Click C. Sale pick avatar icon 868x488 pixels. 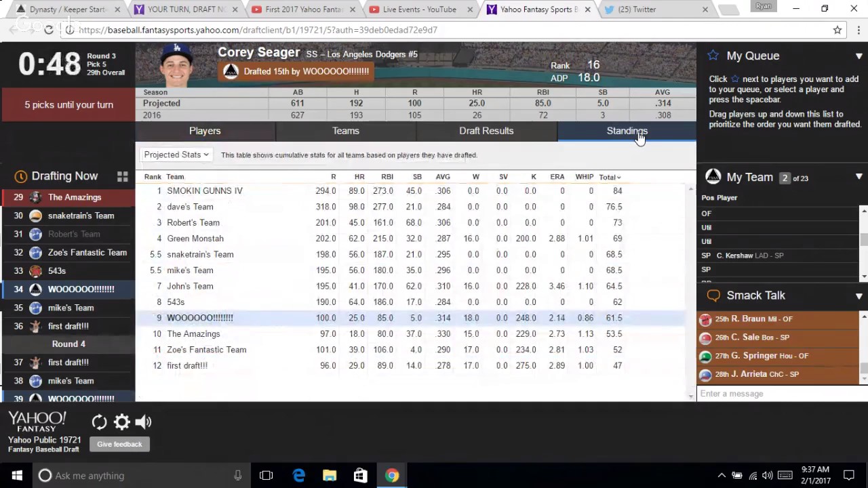point(706,338)
